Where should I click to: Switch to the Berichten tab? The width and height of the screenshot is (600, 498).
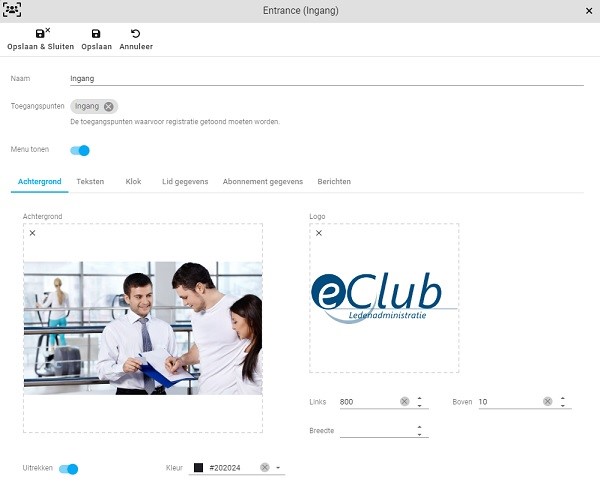pos(334,181)
